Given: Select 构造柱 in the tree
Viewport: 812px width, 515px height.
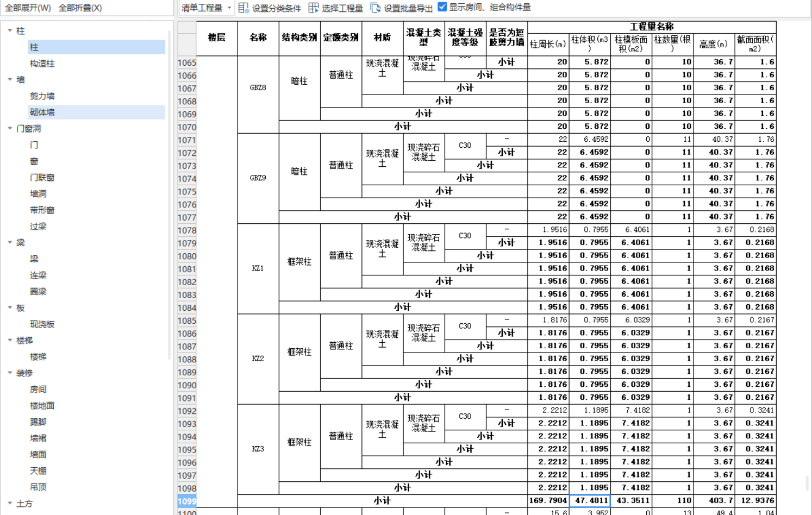Looking at the screenshot, I should pos(42,64).
